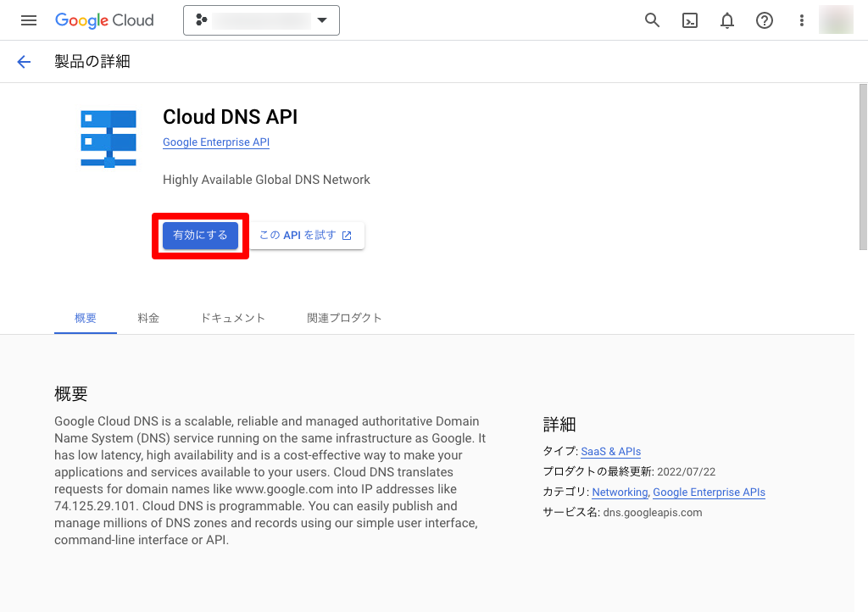The image size is (868, 612).
Task: Open the notifications bell
Action: point(727,20)
